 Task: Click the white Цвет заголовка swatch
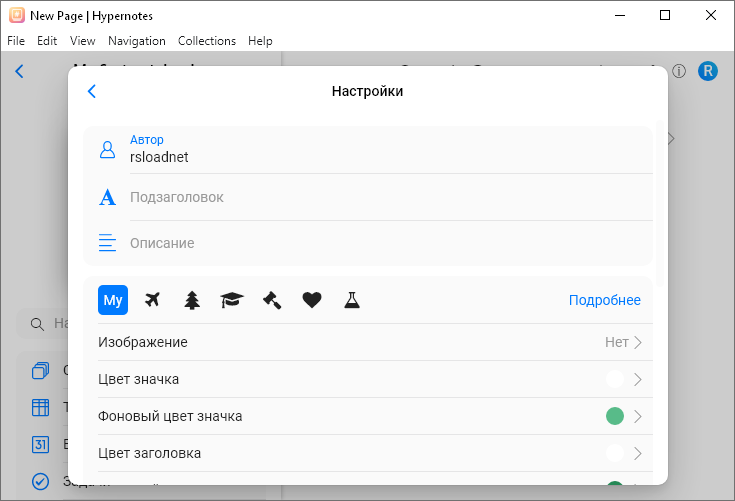tap(615, 453)
